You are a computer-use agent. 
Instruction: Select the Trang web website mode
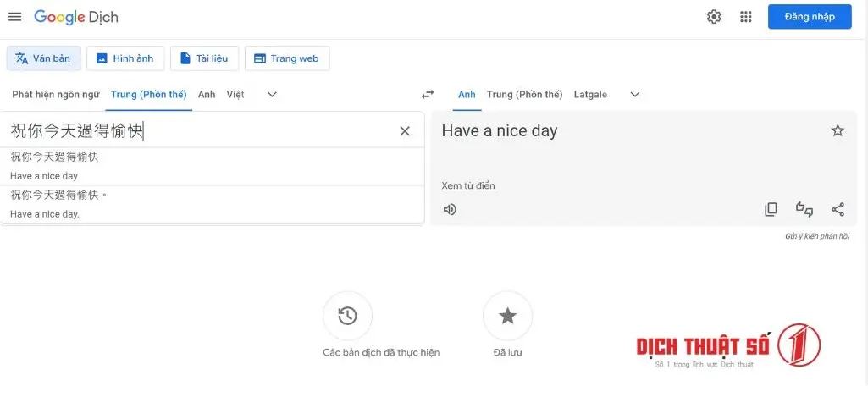tap(287, 58)
